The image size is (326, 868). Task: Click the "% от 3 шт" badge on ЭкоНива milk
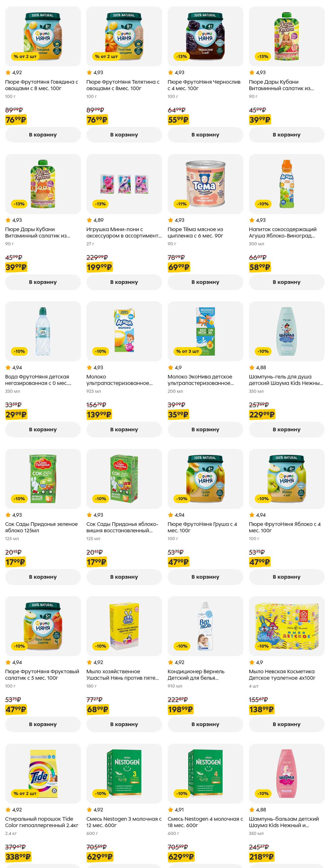coord(187,351)
